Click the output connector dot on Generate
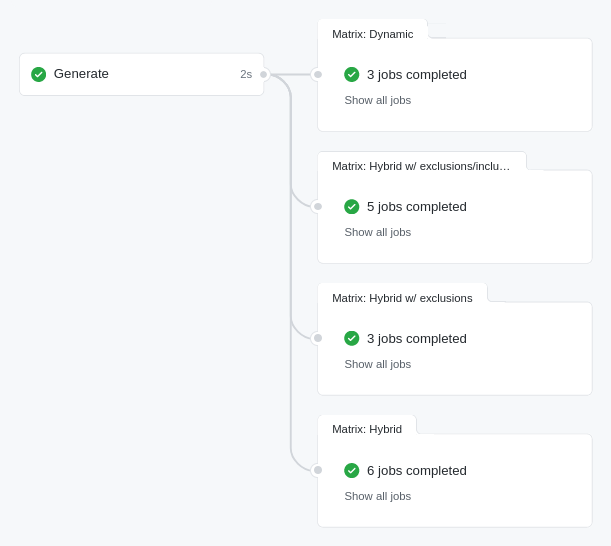This screenshot has width=611, height=546. tap(264, 74)
